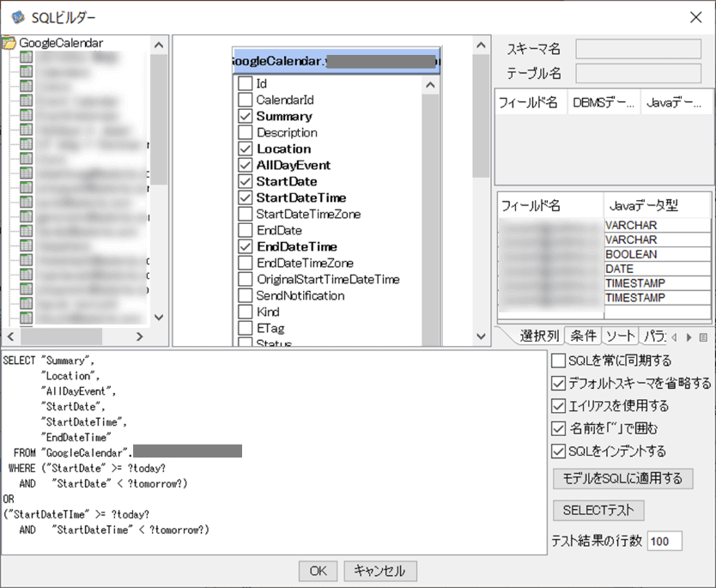Check the OriginalStartTimeDateTime checkbox
Screen dimensions: 716x588
pyautogui.click(x=246, y=279)
